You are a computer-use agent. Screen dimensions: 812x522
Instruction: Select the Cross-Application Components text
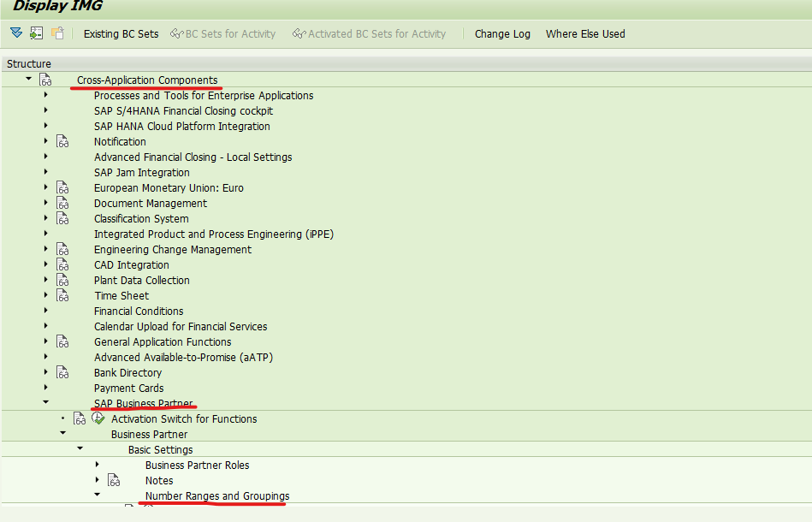[147, 80]
